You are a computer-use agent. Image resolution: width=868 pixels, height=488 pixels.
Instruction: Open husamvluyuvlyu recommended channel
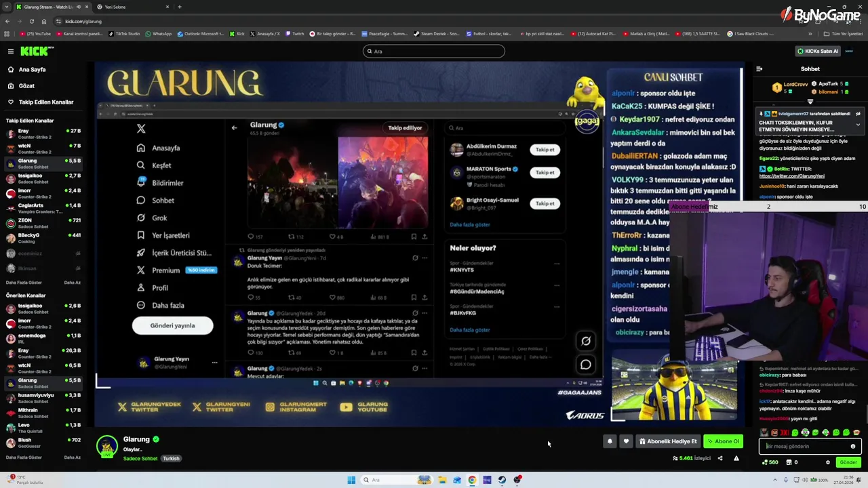click(43, 398)
